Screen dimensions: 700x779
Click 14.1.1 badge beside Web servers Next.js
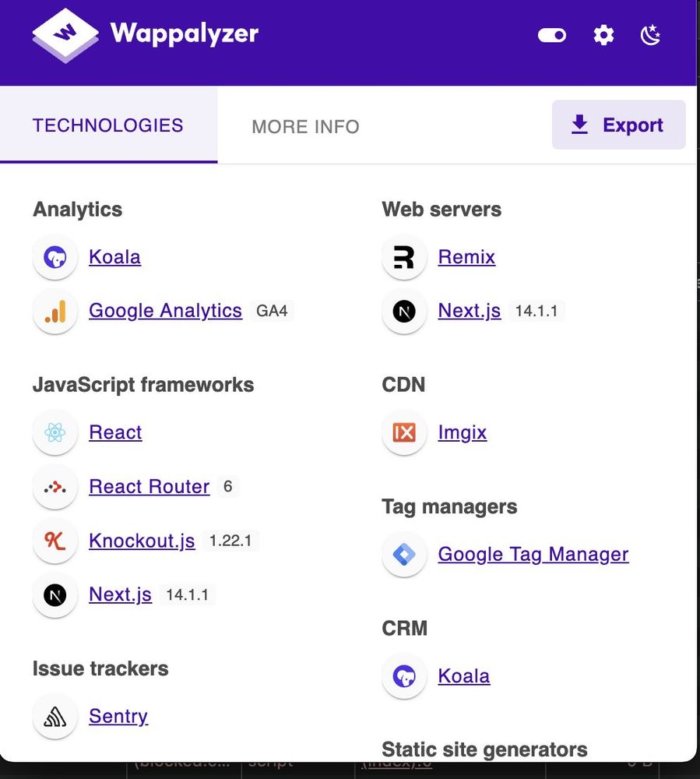click(536, 311)
